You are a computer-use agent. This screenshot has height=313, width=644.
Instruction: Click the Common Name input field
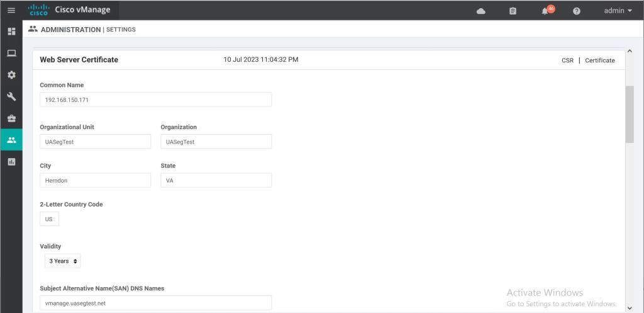[155, 100]
